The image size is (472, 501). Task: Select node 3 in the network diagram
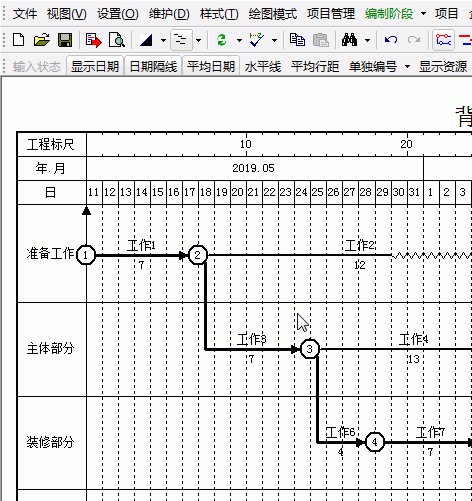click(310, 349)
